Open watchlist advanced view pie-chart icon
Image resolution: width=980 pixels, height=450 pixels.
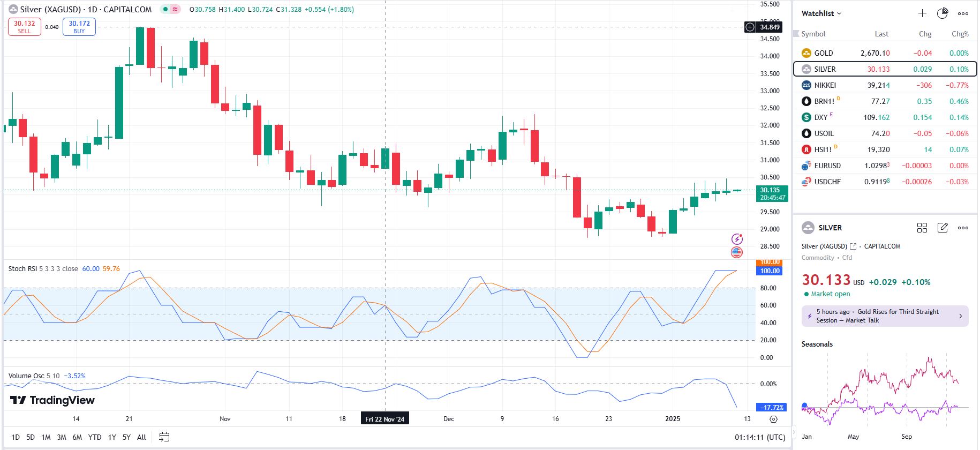pyautogui.click(x=943, y=13)
